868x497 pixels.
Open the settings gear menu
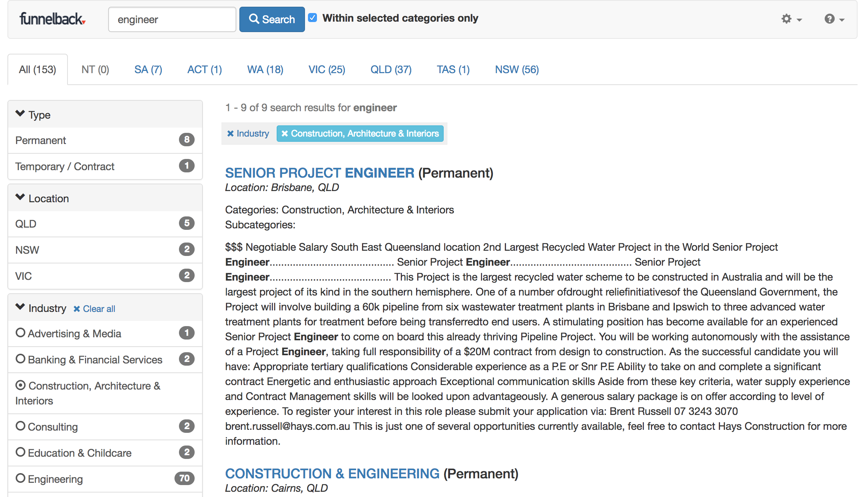[791, 19]
